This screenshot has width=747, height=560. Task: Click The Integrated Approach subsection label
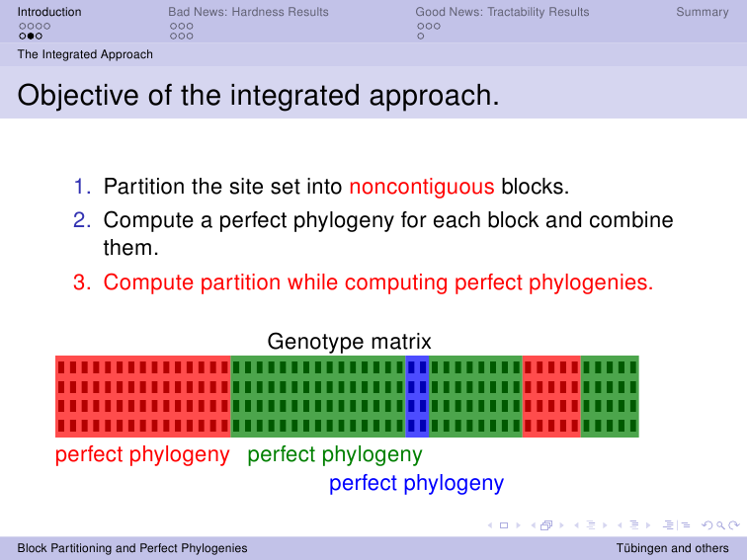(x=85, y=54)
